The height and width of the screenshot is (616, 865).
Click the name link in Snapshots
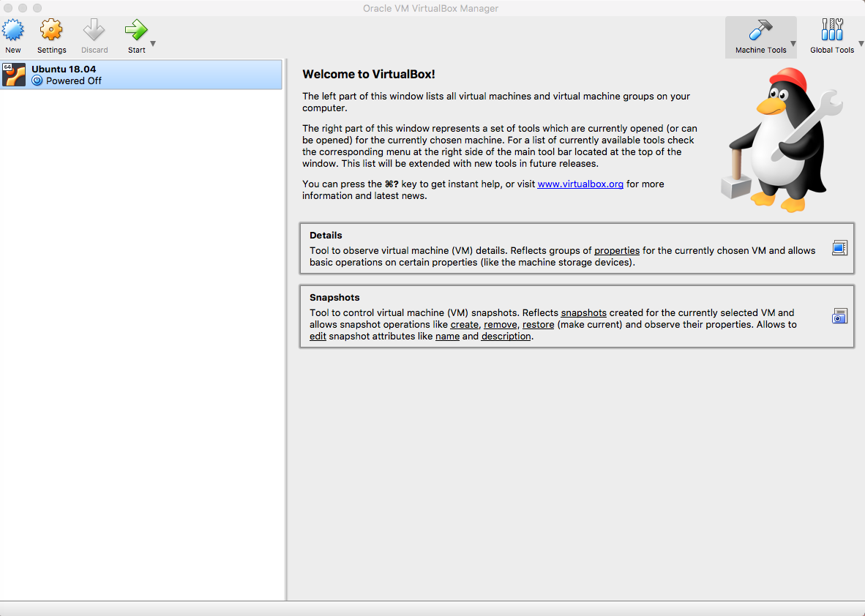(x=447, y=336)
